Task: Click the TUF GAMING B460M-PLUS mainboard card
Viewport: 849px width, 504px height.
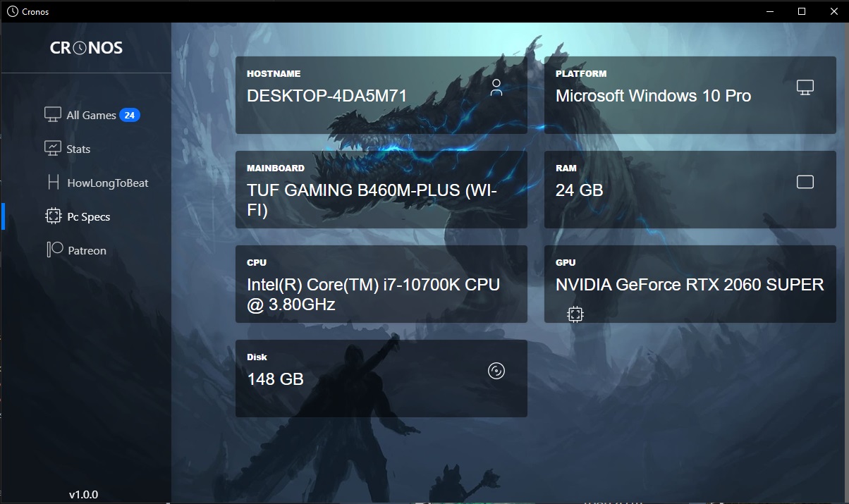Action: 381,190
